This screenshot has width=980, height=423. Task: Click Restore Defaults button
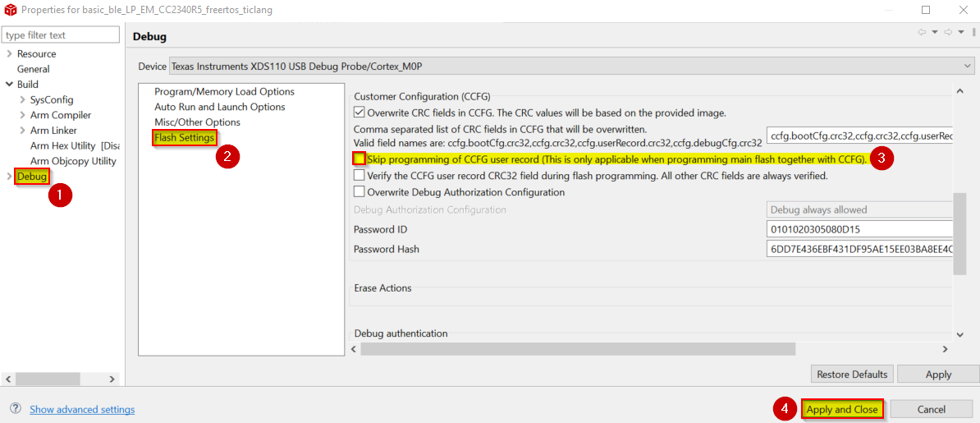click(x=852, y=375)
